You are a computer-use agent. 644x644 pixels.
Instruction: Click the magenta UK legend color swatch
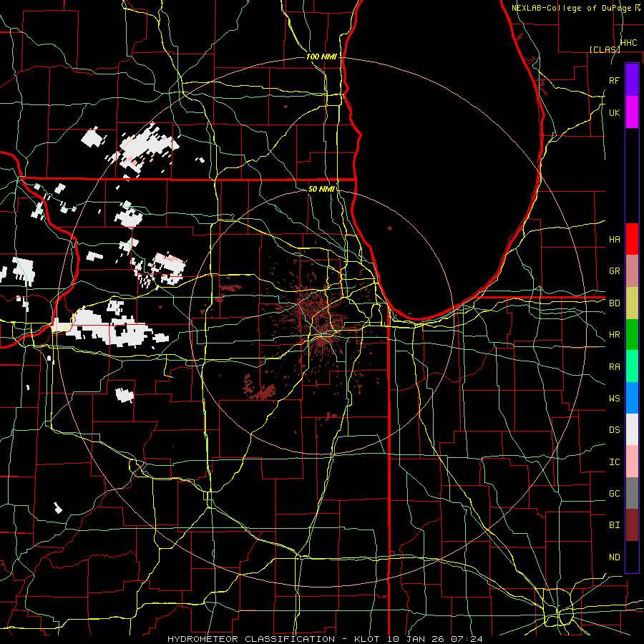[632, 112]
